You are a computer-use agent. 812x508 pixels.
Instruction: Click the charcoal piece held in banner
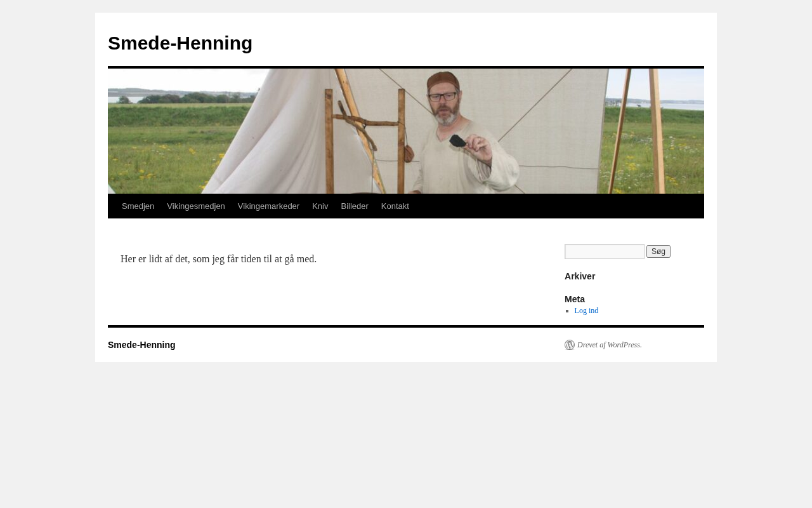coord(457,140)
